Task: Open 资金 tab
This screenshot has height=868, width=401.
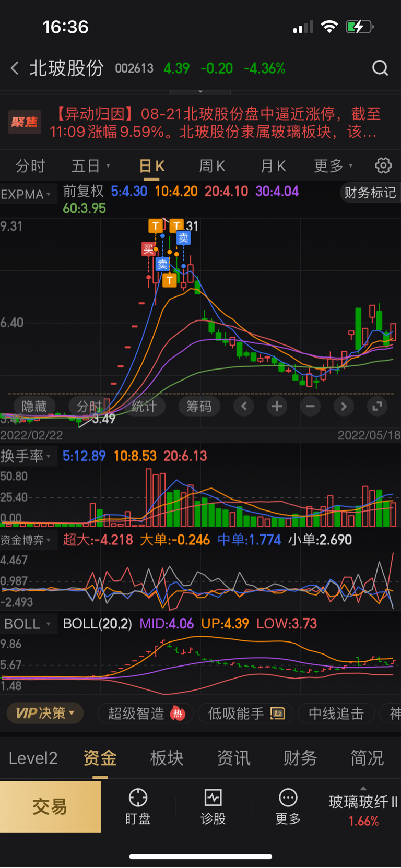Action: pyautogui.click(x=100, y=758)
